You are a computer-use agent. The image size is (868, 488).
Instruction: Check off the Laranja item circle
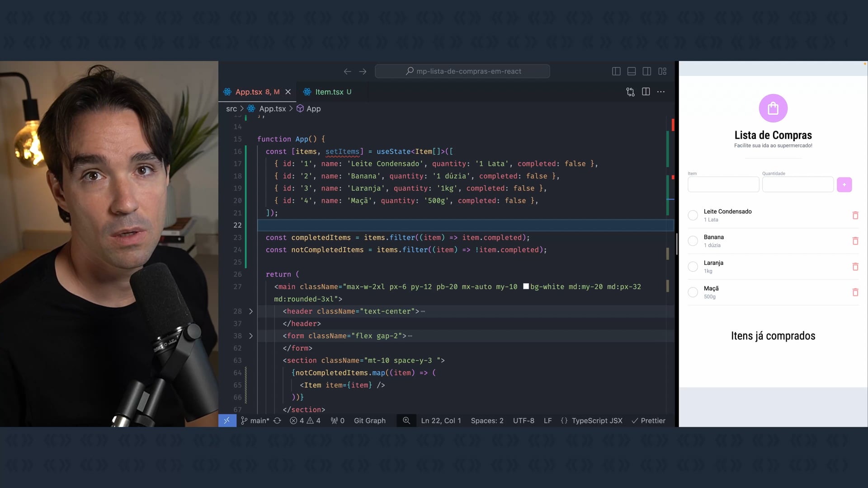693,267
